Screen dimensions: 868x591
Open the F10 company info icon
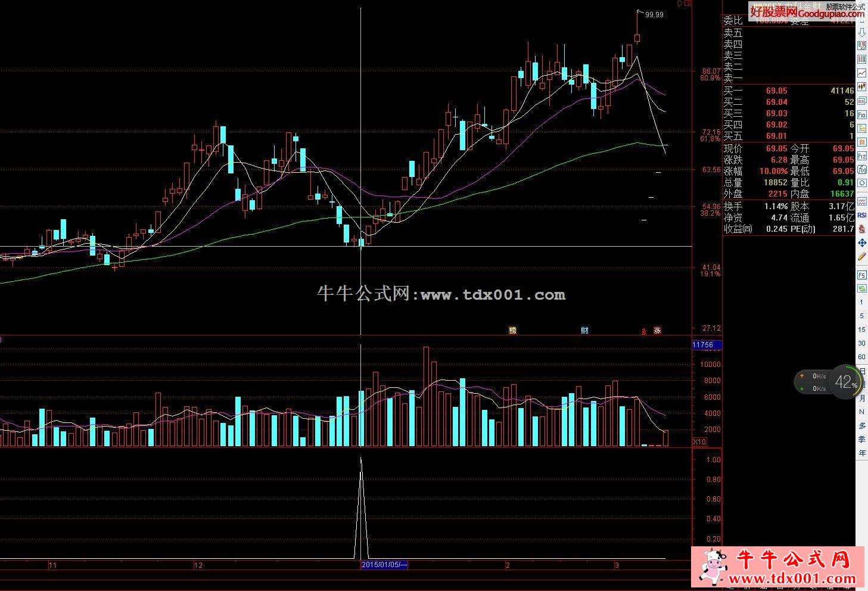tap(862, 114)
